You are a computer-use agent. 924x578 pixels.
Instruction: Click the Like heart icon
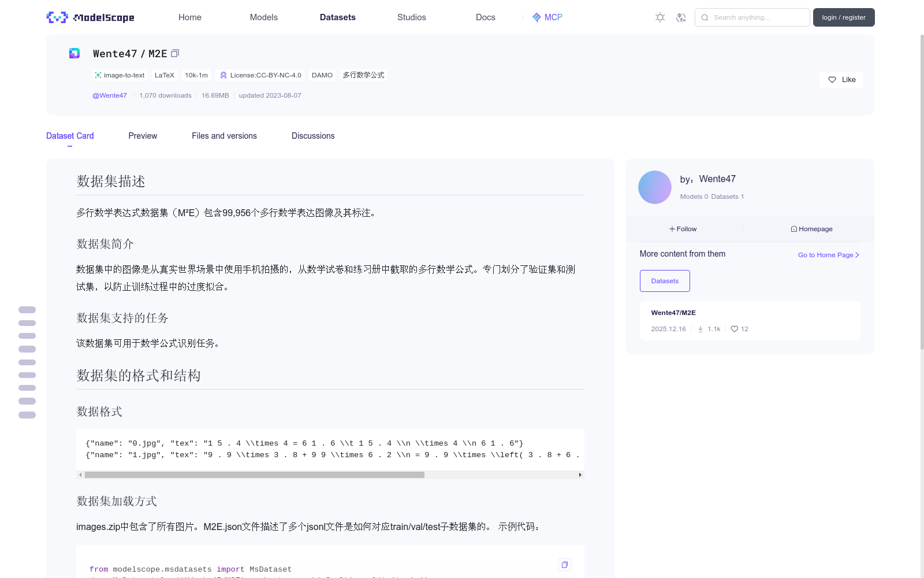coord(832,80)
